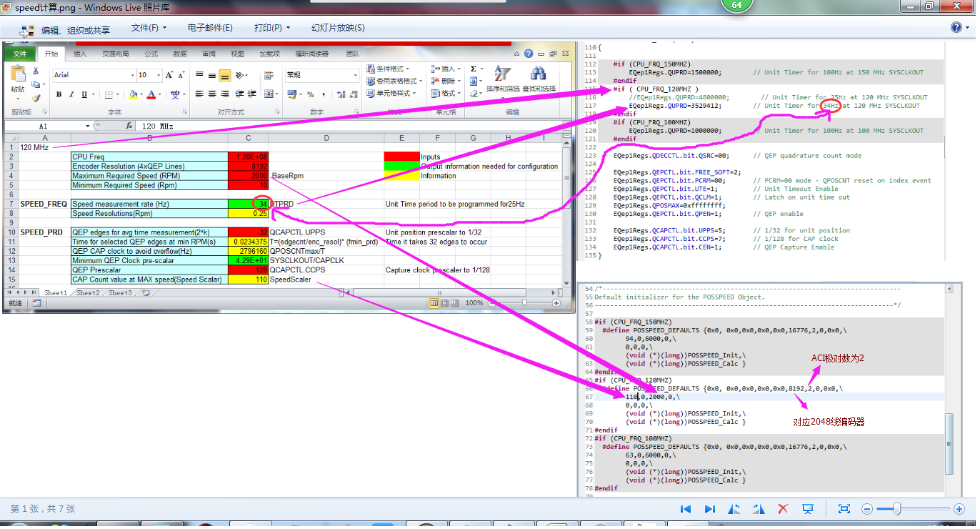Screen dimensions: 980x529
Task: Delete the current photo with the red X
Action: (783, 509)
